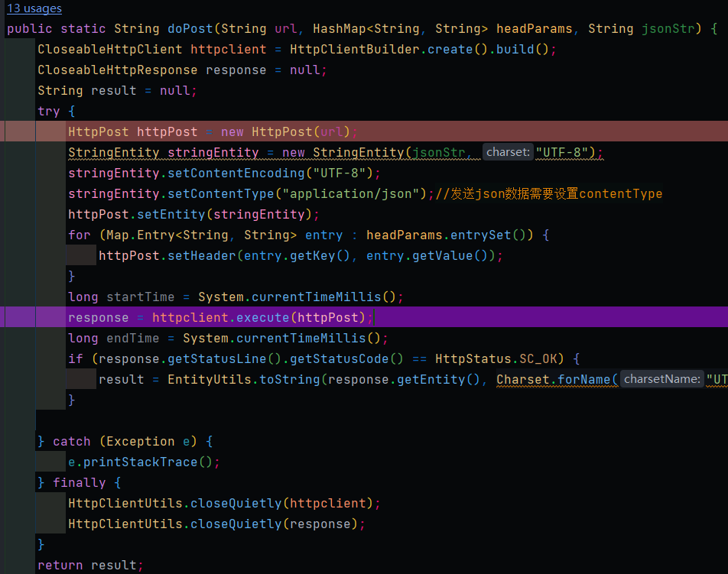Click the EntityUtils.toString method call
The width and height of the screenshot is (728, 574).
point(245,378)
